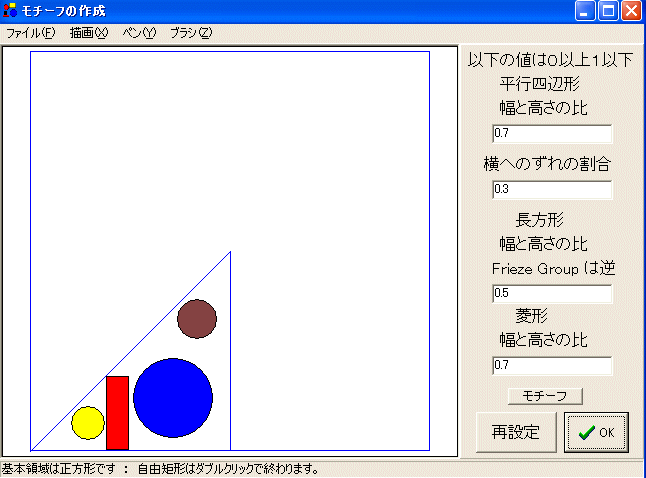Click the 菱形 label text
Image resolution: width=646 pixels, height=478 pixels.
(x=531, y=316)
